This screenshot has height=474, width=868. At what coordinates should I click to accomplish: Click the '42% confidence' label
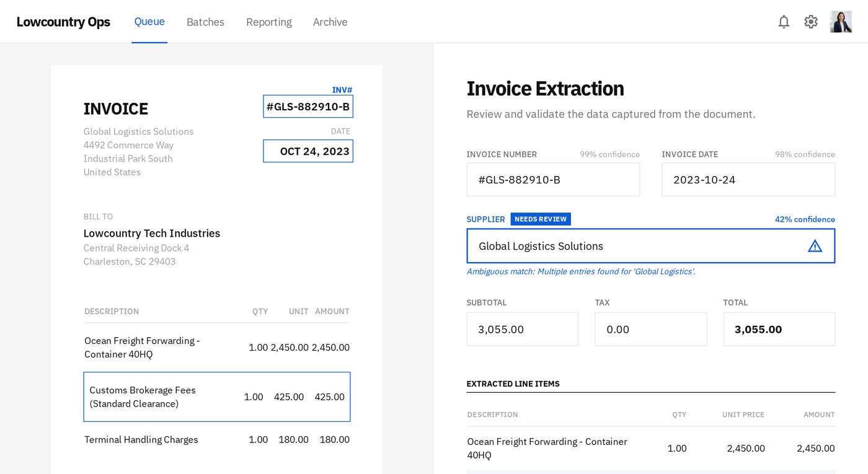pos(805,219)
